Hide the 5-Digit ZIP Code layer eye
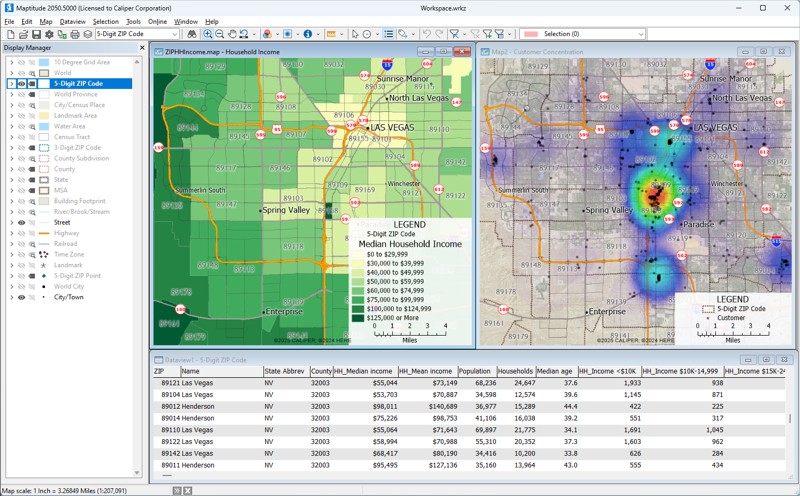 coord(21,84)
